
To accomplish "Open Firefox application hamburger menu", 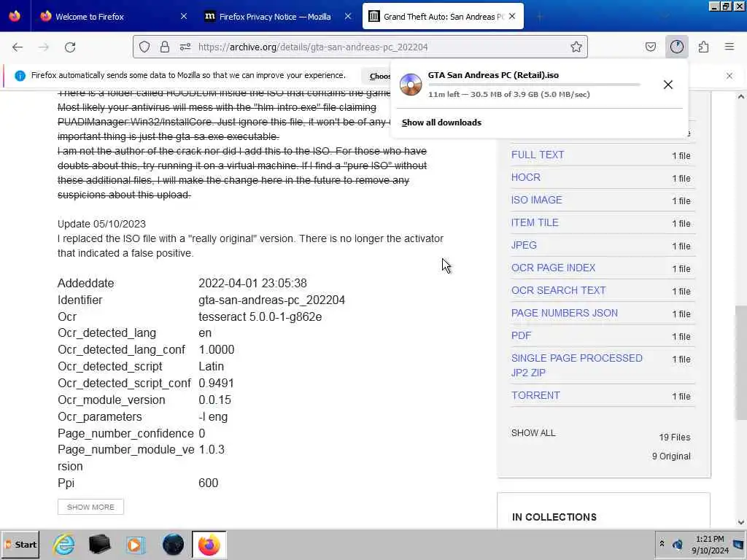I will click(729, 47).
